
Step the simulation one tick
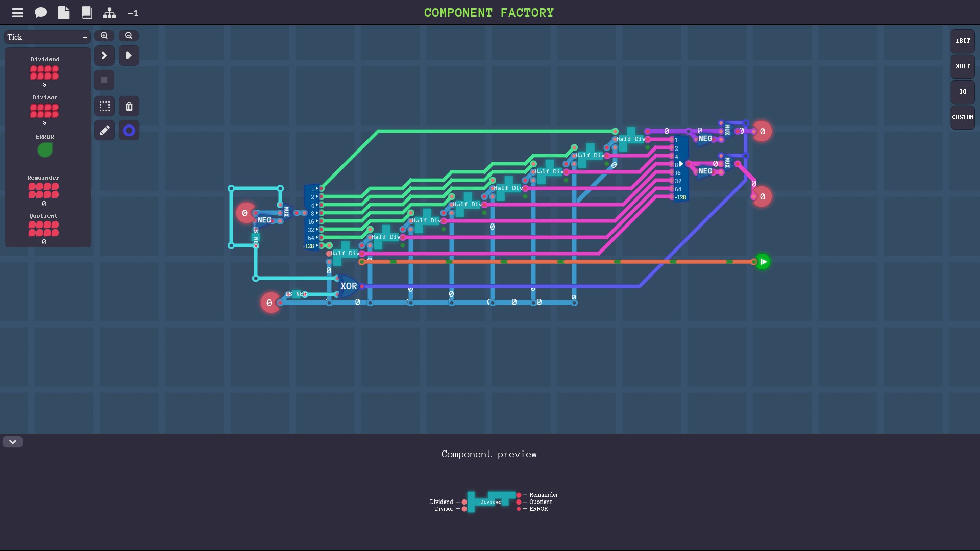pyautogui.click(x=104, y=55)
